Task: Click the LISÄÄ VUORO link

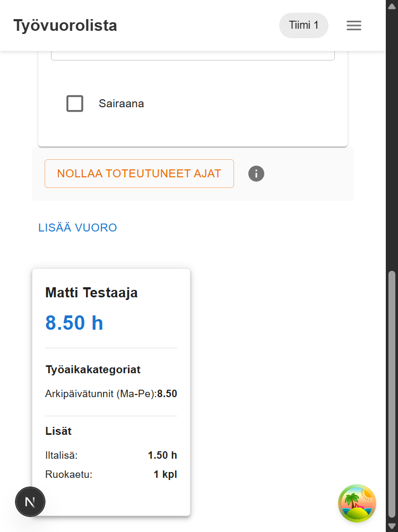Action: [77, 227]
